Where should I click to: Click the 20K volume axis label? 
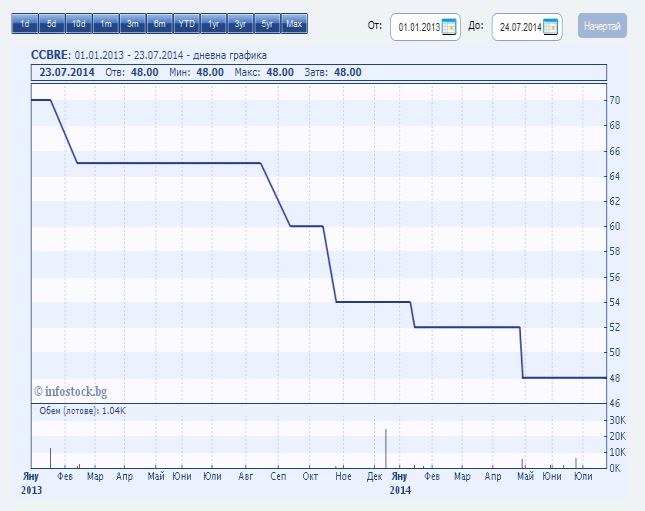(617, 436)
